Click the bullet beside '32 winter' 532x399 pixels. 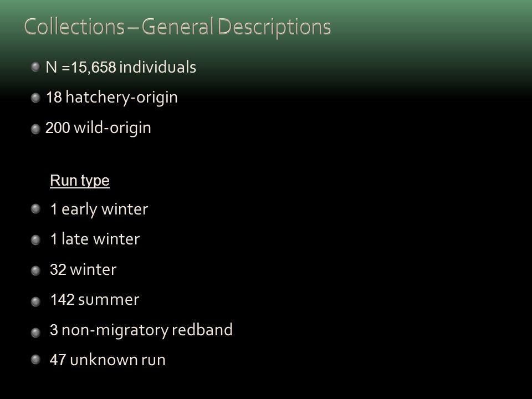click(x=35, y=270)
